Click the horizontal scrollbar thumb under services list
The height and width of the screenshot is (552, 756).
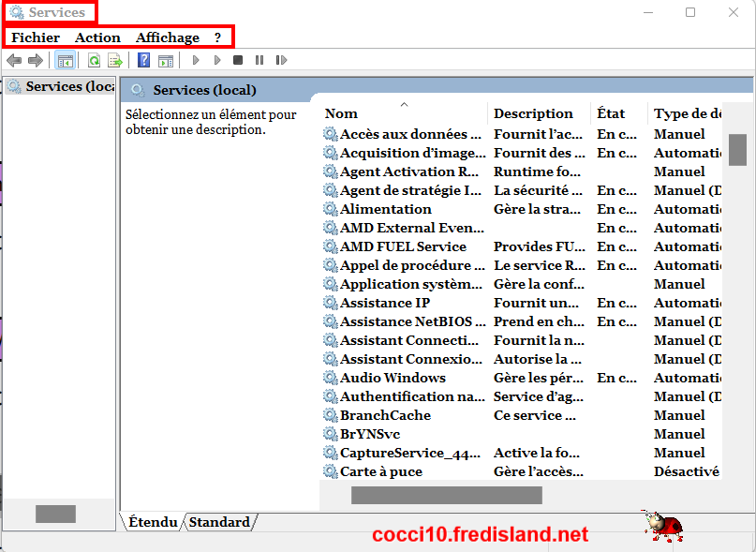point(447,495)
